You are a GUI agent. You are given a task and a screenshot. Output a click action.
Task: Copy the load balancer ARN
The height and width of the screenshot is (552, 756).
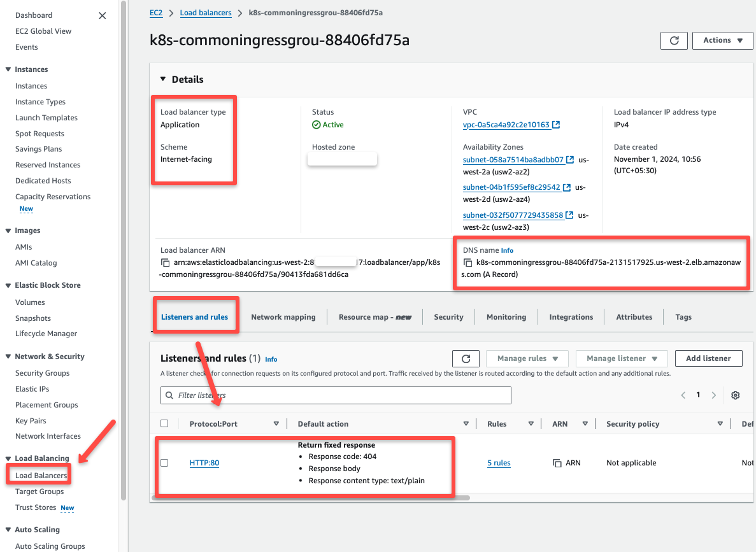(x=165, y=260)
